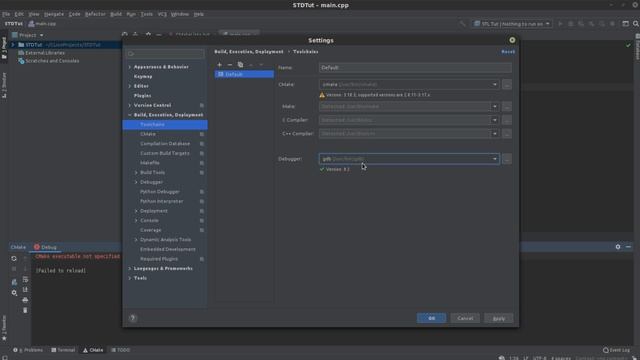Select External Libraries in project tree
This screenshot has width=640, height=360.
pyautogui.click(x=45, y=53)
